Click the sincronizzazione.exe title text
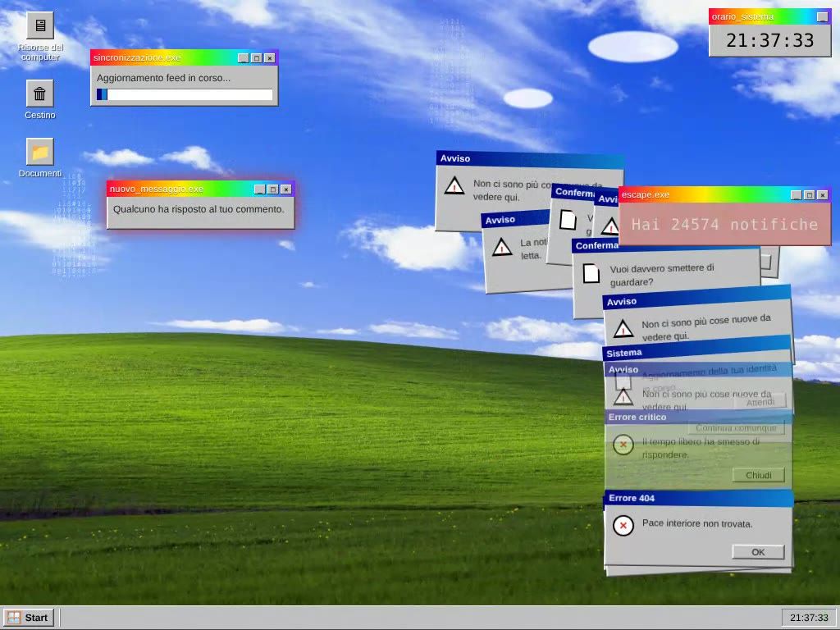Viewport: 840px width, 630px height. 137,58
